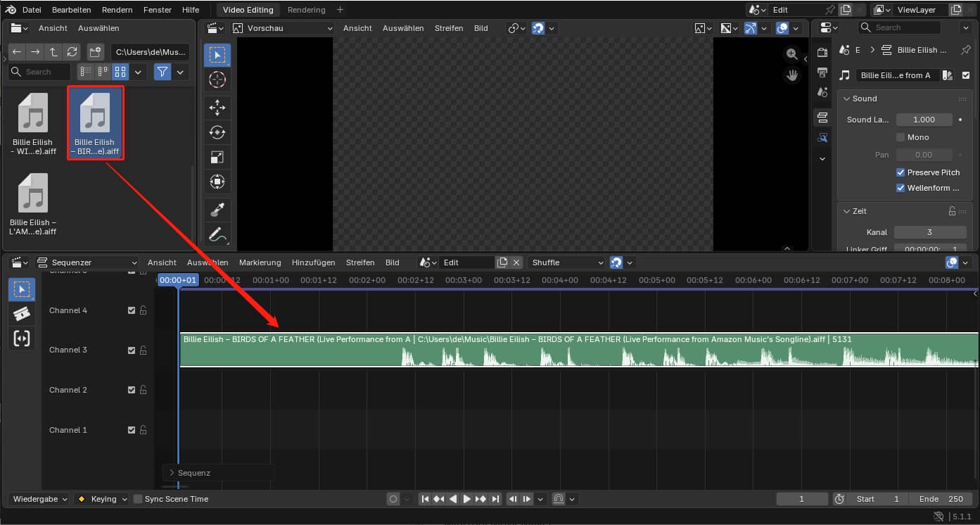Image resolution: width=980 pixels, height=525 pixels.
Task: Click the Blender logo menu
Action: click(11, 10)
